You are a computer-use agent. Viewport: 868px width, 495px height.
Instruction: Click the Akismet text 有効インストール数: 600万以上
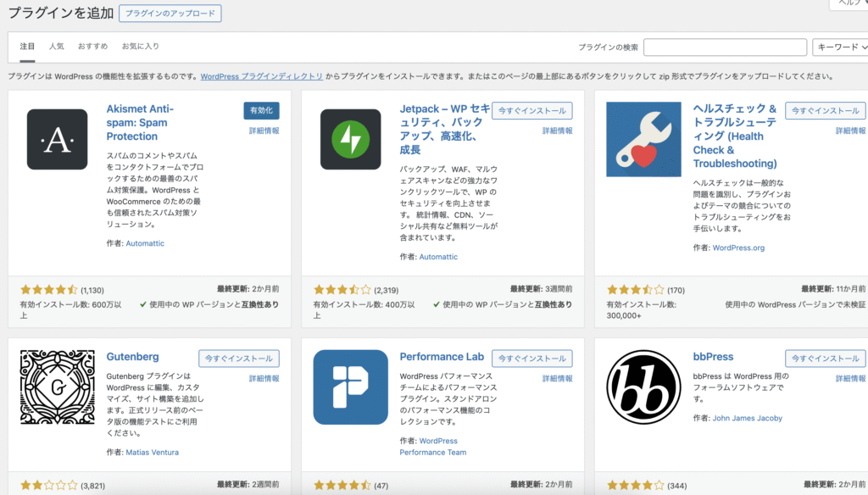click(70, 310)
